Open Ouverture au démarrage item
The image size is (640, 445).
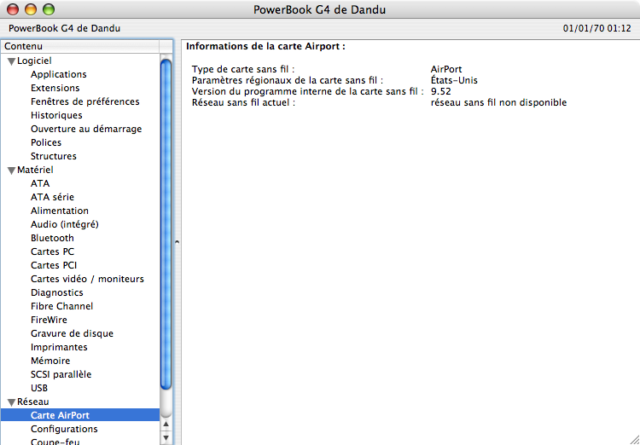click(86, 129)
